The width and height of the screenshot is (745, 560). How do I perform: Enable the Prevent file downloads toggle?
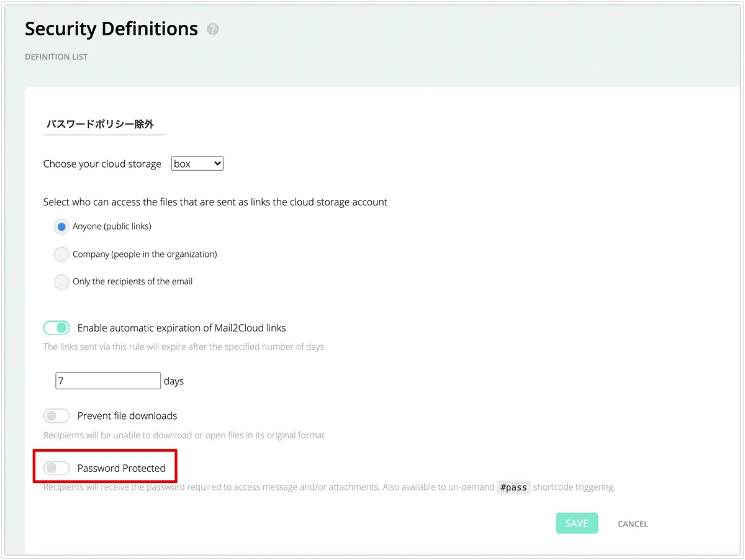point(56,416)
